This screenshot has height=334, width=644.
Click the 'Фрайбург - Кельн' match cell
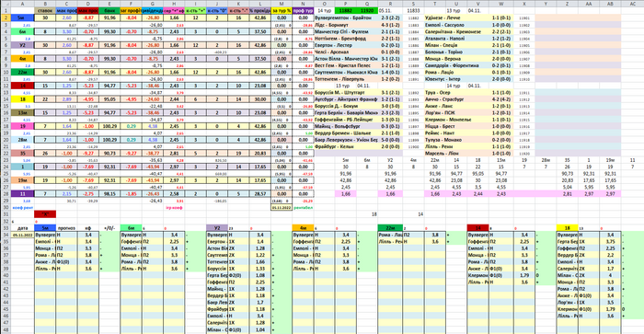tap(346, 146)
